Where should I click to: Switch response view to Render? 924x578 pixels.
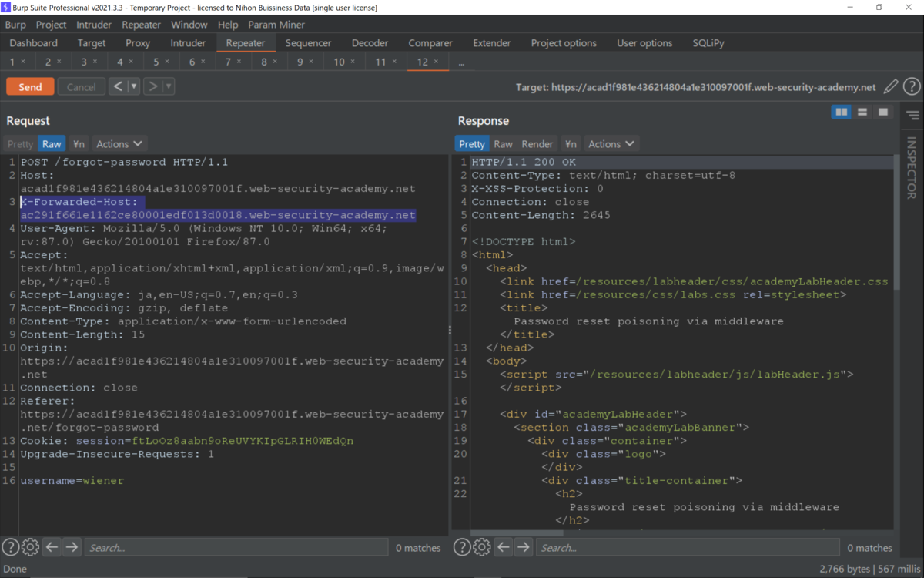537,144
